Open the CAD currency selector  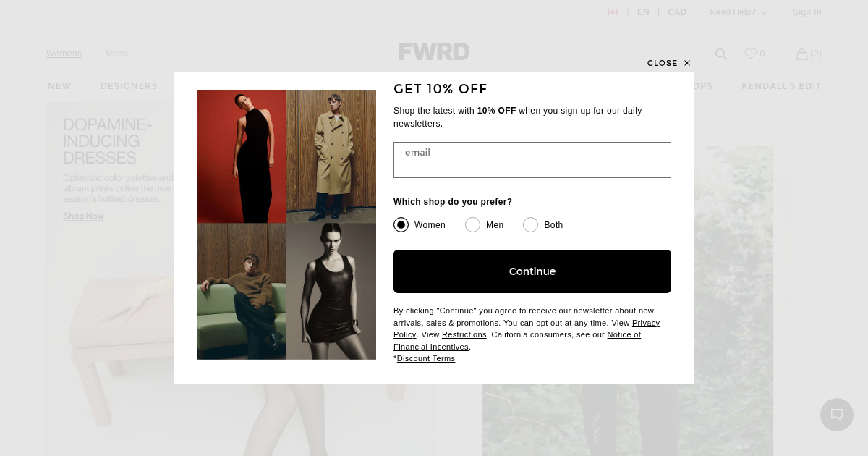pos(677,12)
